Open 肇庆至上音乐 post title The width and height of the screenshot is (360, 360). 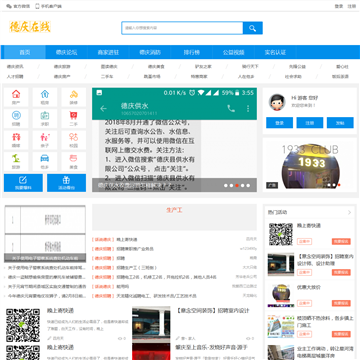[x=212, y=347]
